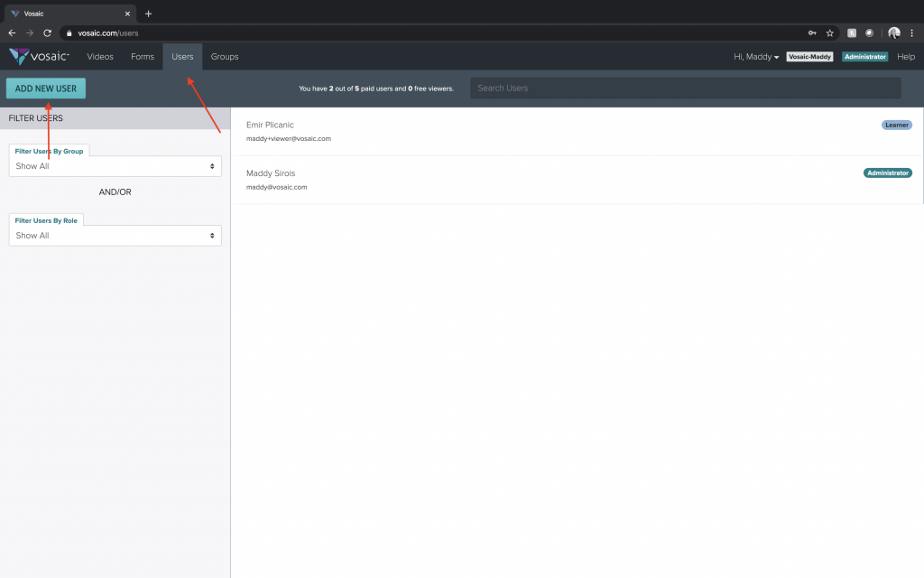Open the 'Hi, Maddy' account dropdown
Image resolution: width=924 pixels, height=578 pixels.
coord(756,57)
